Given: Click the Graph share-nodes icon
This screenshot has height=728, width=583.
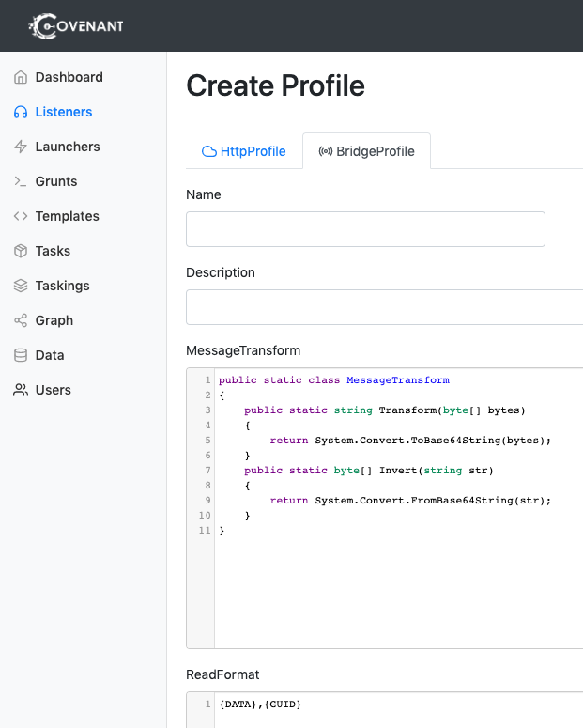Looking at the screenshot, I should point(21,320).
